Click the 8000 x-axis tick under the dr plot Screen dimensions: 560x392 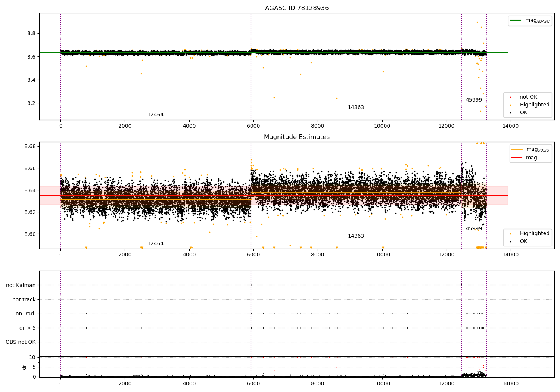pos(318,383)
